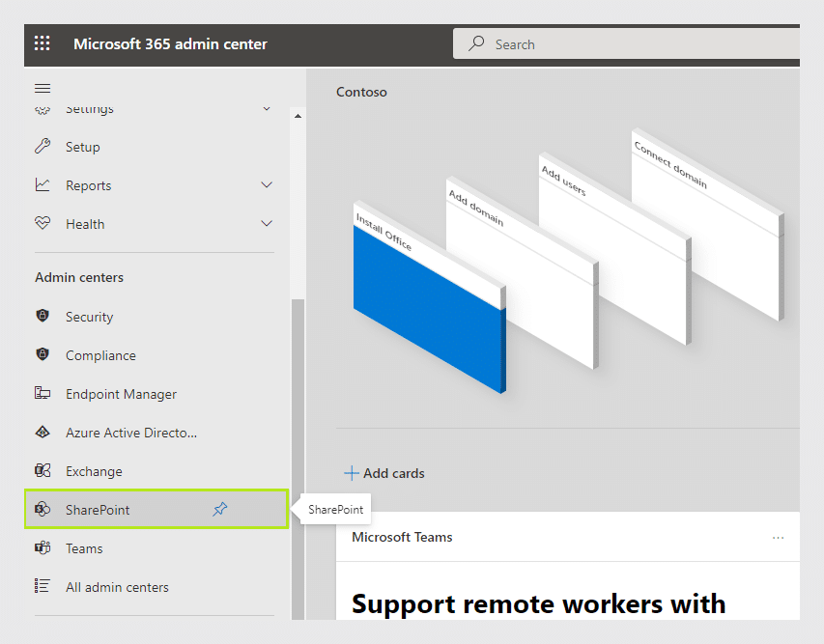824x644 pixels.
Task: Click the sidebar scrollbar thumb
Action: 298,459
